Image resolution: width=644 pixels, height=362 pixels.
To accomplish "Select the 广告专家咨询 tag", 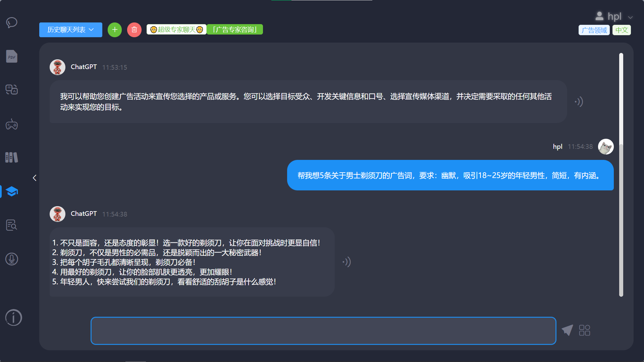I will click(234, 29).
